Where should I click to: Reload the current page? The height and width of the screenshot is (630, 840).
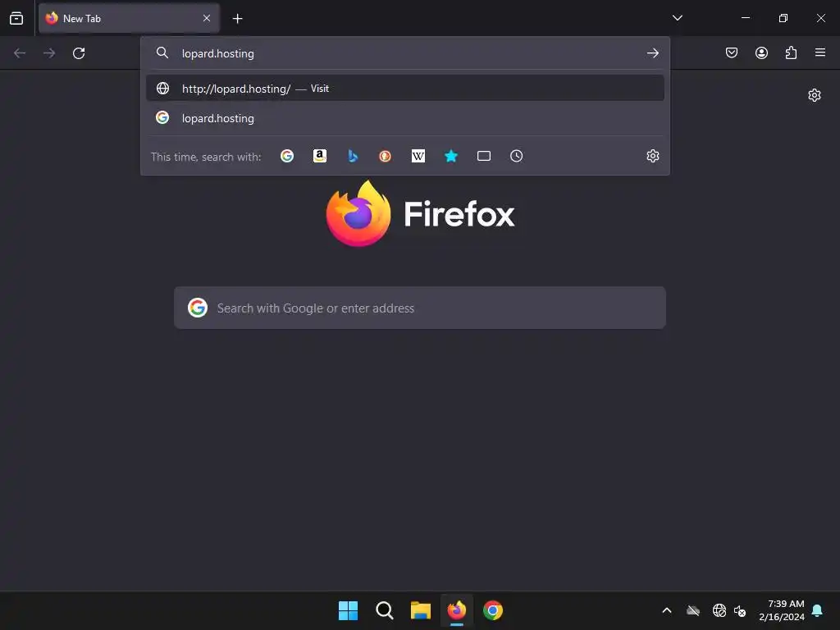79,53
